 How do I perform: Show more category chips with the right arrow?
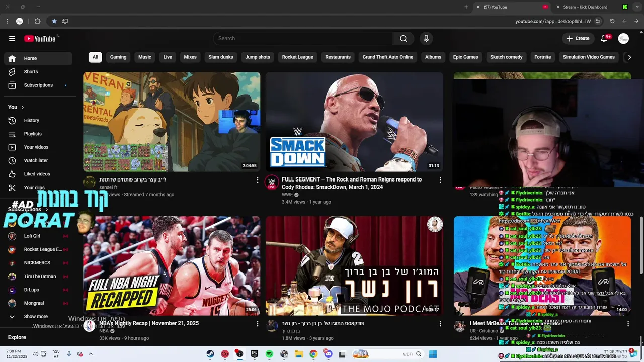point(629,57)
